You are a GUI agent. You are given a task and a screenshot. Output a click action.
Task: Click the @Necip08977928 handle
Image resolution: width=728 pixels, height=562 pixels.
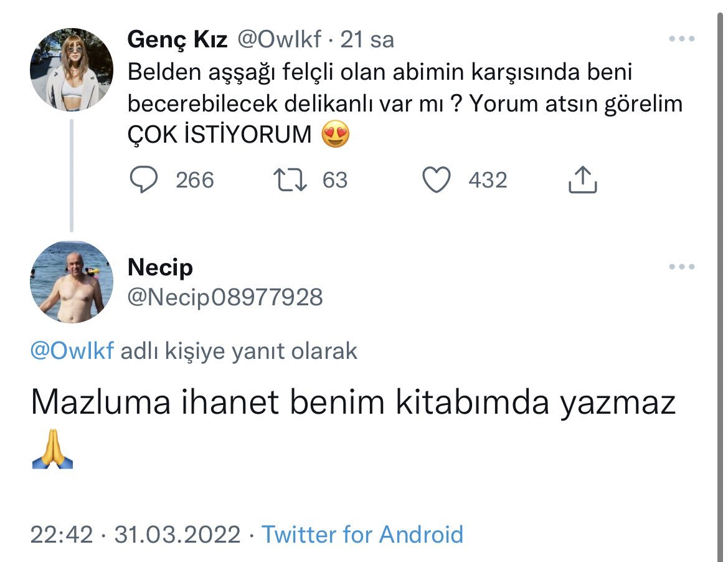coord(225,297)
